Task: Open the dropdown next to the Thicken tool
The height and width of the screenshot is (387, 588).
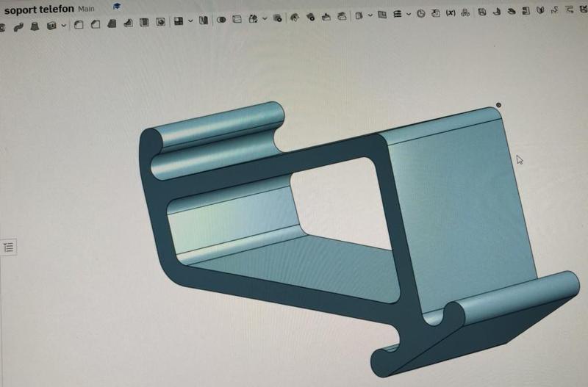Action: pyautogui.click(x=64, y=26)
